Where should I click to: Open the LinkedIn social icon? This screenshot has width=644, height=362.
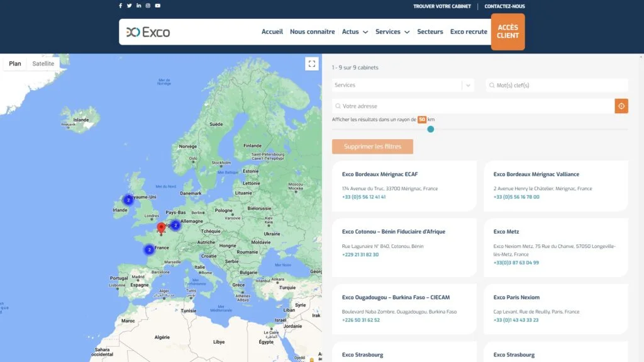(139, 6)
